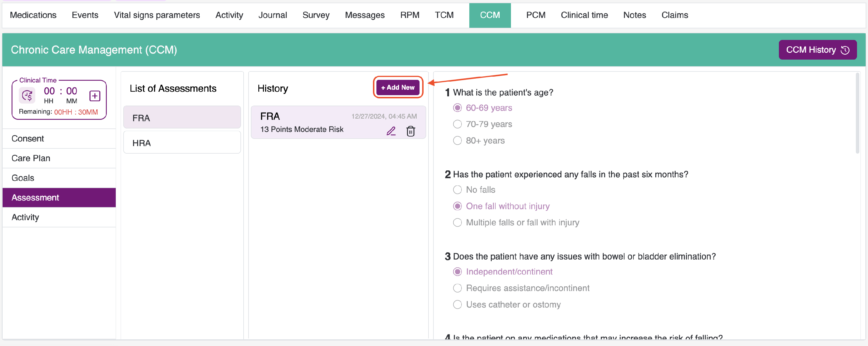The width and height of the screenshot is (868, 346).
Task: Choose the No falls radio button
Action: coord(457,190)
